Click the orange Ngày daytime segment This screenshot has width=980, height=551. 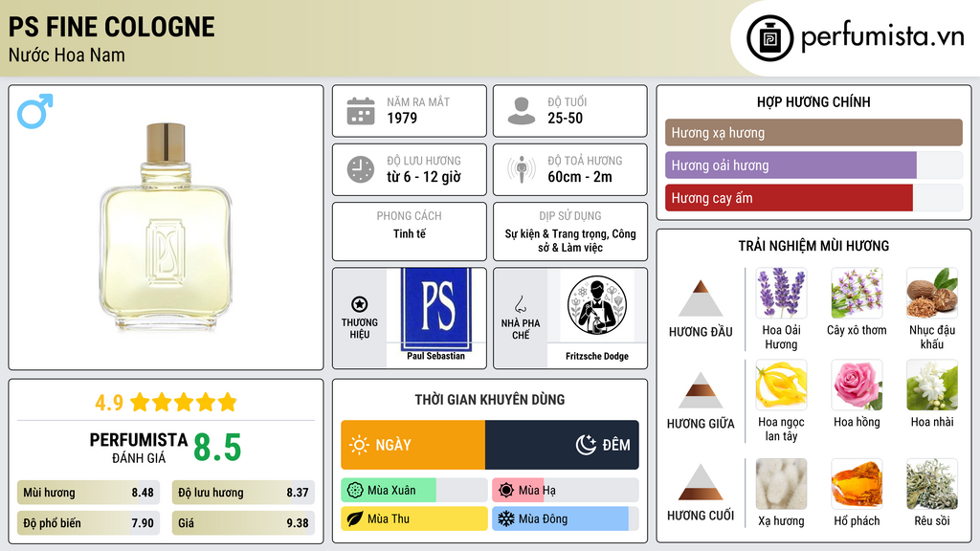point(413,445)
